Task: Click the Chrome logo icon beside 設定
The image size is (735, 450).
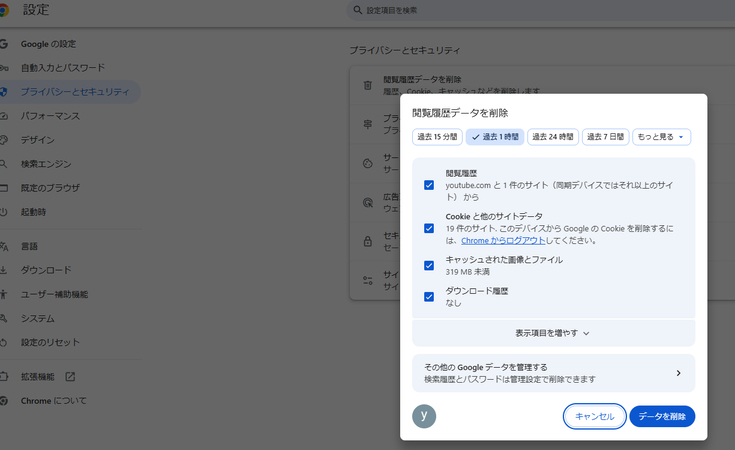Action: pos(3,10)
